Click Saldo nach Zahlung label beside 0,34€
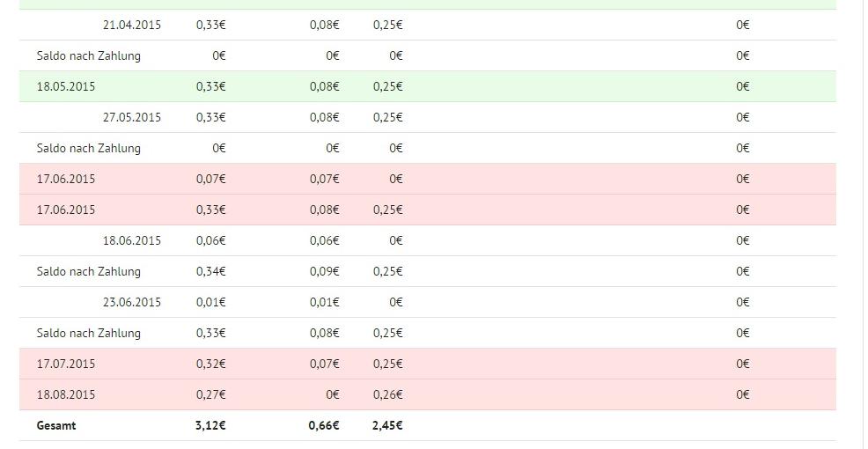868x449 pixels. 88,271
